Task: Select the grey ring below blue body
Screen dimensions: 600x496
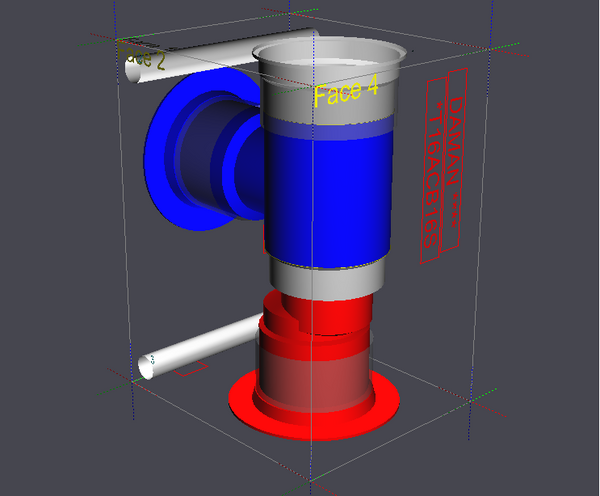Action: pos(326,279)
